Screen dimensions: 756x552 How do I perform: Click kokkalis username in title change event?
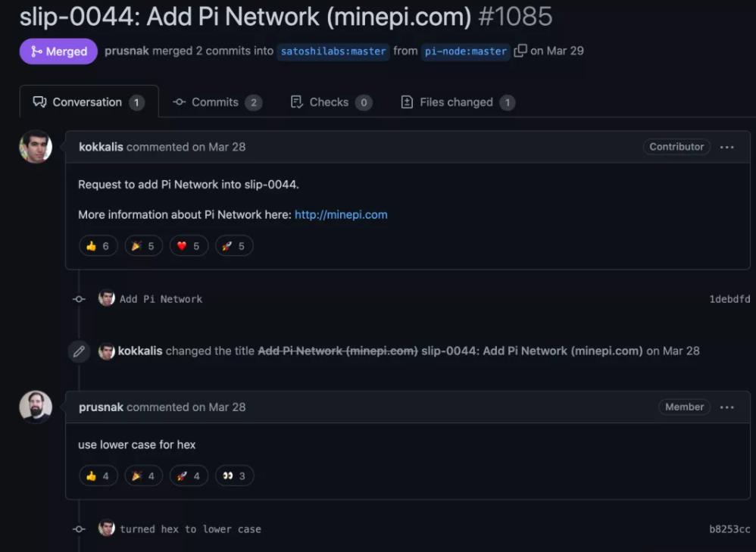coord(140,351)
